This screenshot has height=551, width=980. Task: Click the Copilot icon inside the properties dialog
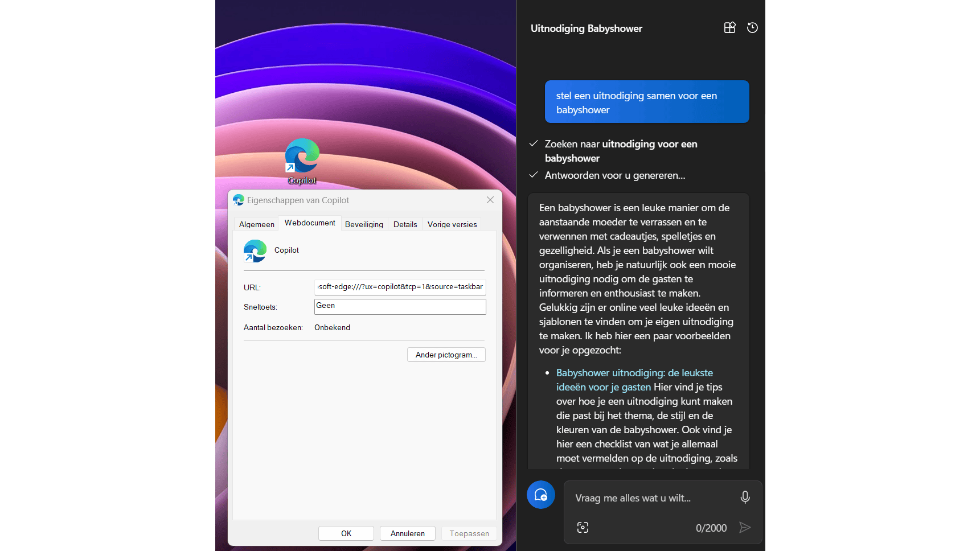coord(255,251)
